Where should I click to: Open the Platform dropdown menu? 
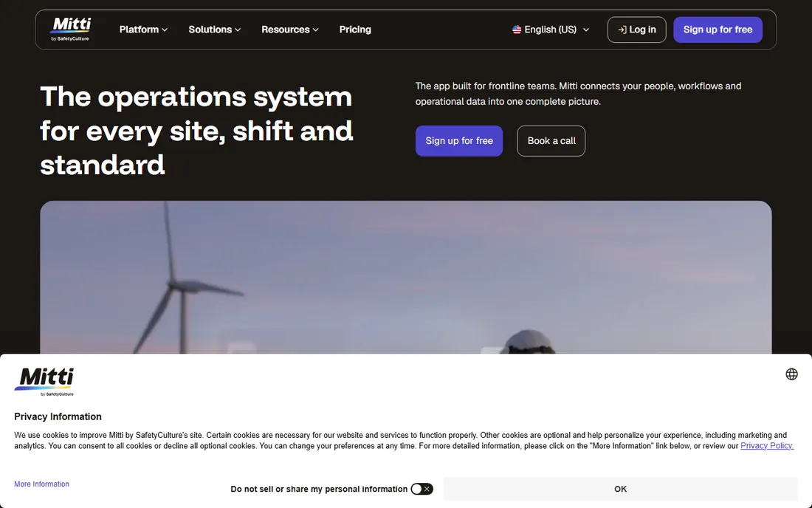pos(143,30)
